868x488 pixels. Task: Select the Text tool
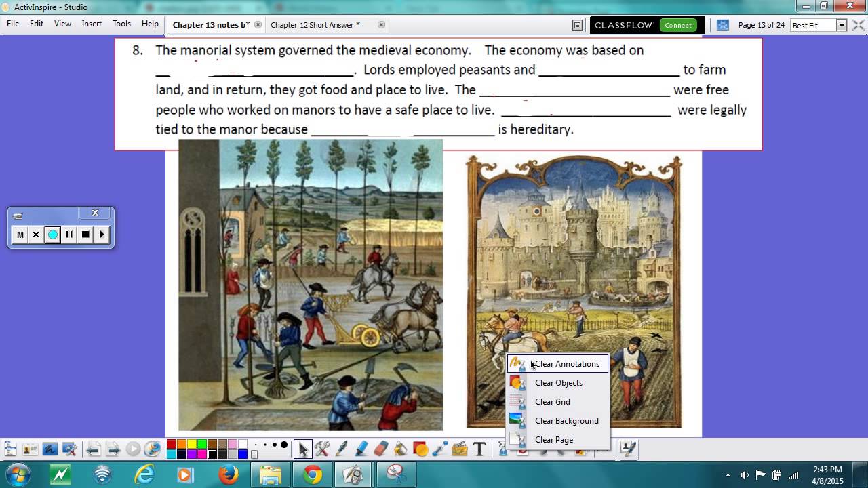tap(479, 449)
